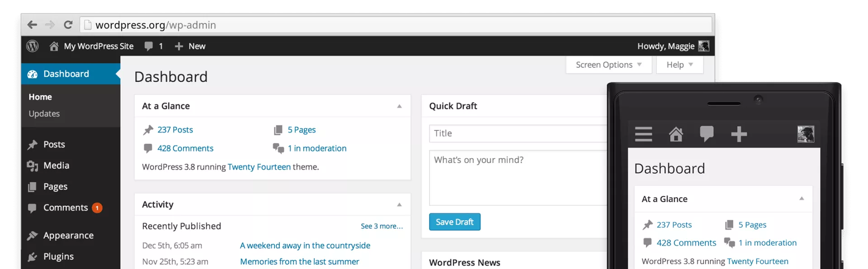Click the Plugins plug icon in sidebar
The image size is (868, 269).
click(x=32, y=257)
